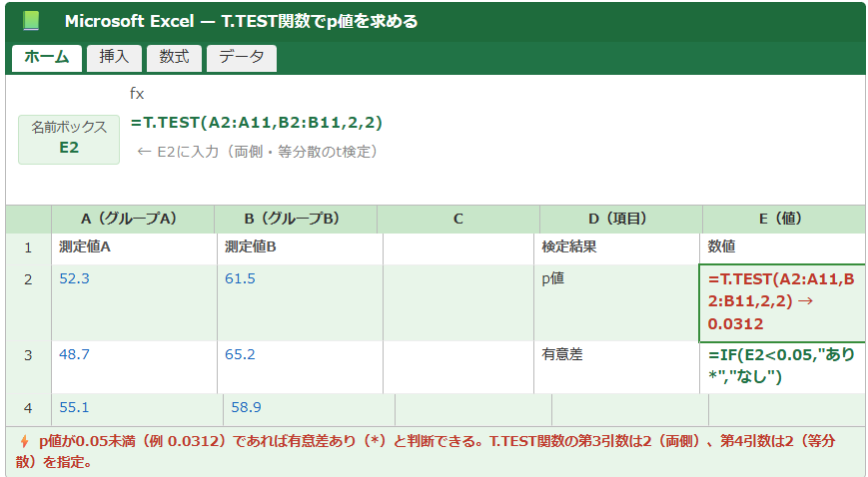Click the 名前ボックス showing E2
Screen dimensions: 868x477
coord(69,138)
